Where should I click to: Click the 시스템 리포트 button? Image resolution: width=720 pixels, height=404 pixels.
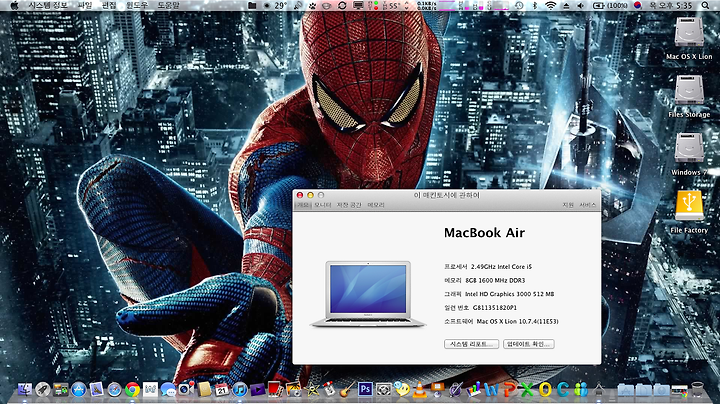point(472,344)
